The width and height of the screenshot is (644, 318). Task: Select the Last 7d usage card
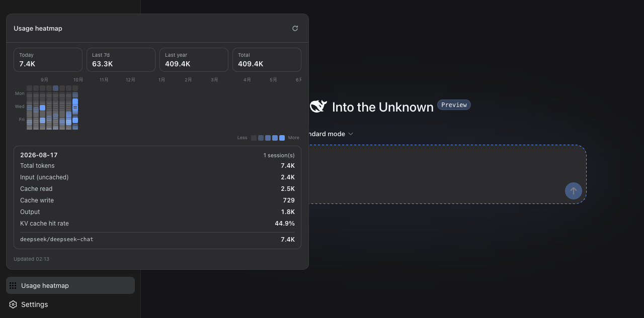pos(121,60)
